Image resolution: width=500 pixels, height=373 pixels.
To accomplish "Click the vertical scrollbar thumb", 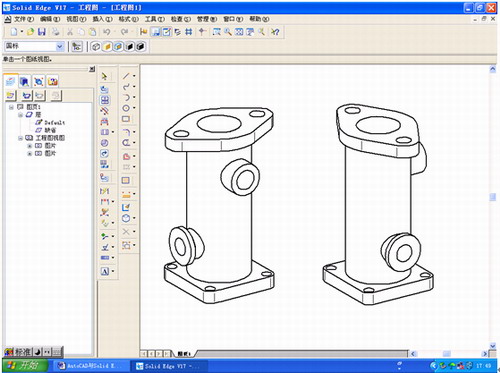I will 493,197.
